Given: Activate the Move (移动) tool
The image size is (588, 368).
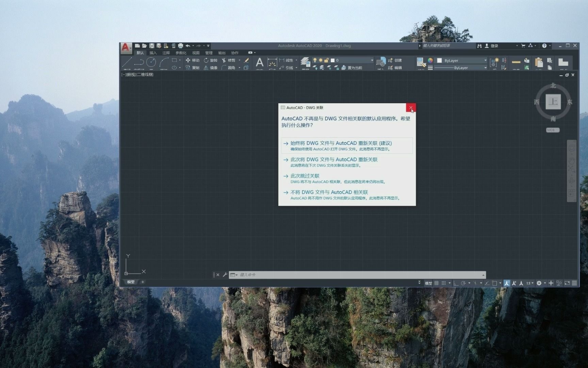Looking at the screenshot, I should coord(194,60).
